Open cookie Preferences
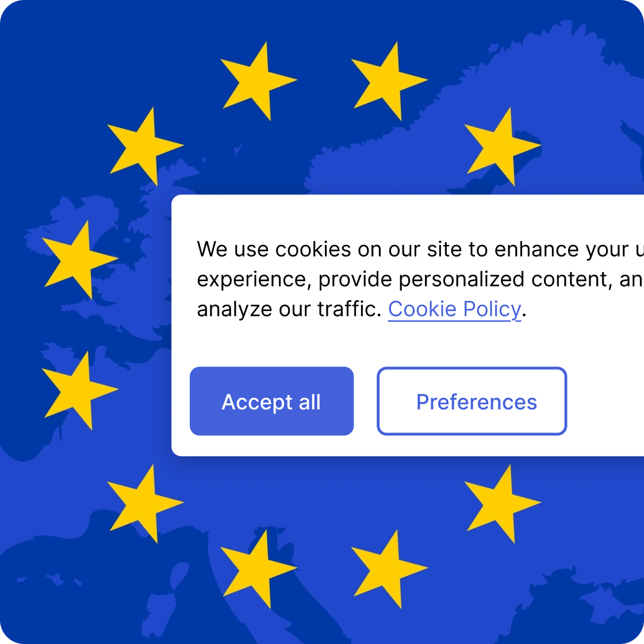 [471, 401]
